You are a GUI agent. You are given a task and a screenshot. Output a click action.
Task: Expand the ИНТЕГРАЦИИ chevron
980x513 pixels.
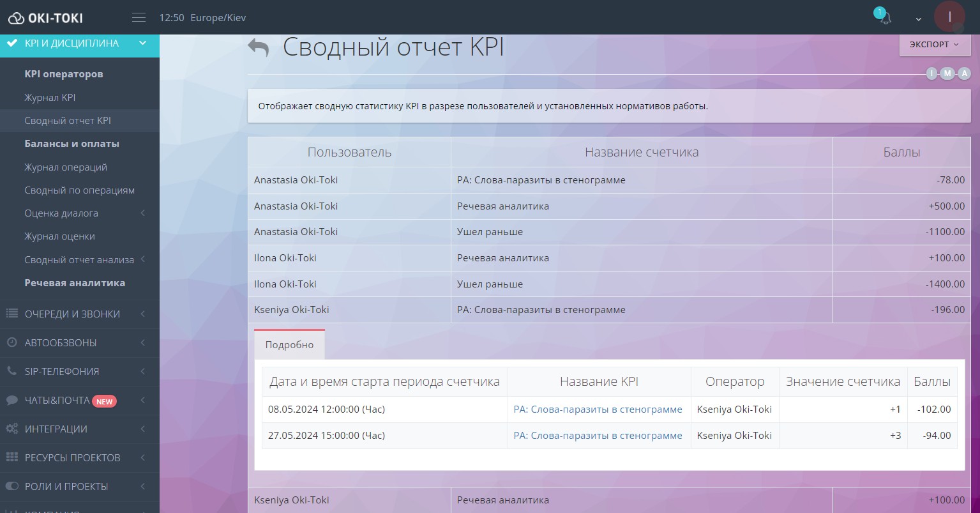(143, 429)
